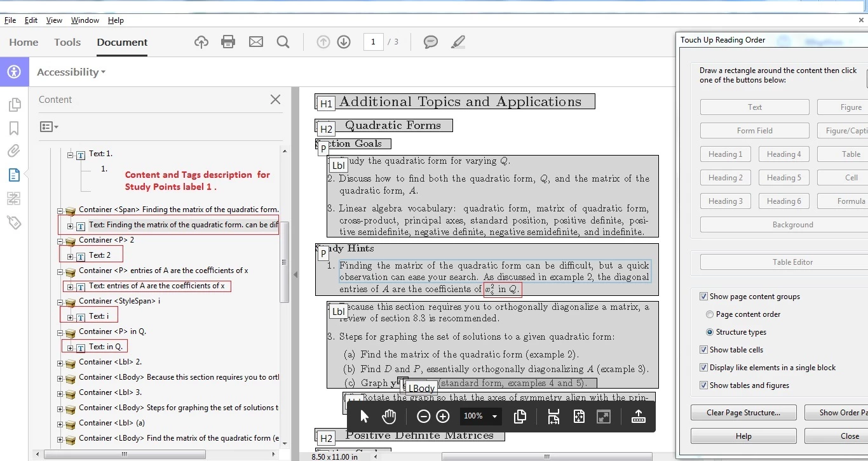The width and height of the screenshot is (868, 461).
Task: Choose the selection arrow tool
Action: [x=364, y=417]
